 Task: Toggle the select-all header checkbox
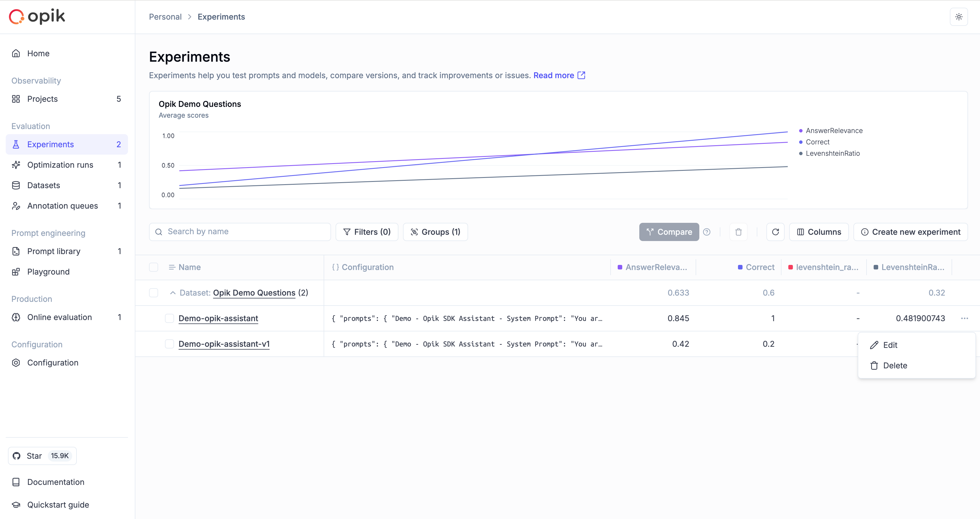coord(153,267)
